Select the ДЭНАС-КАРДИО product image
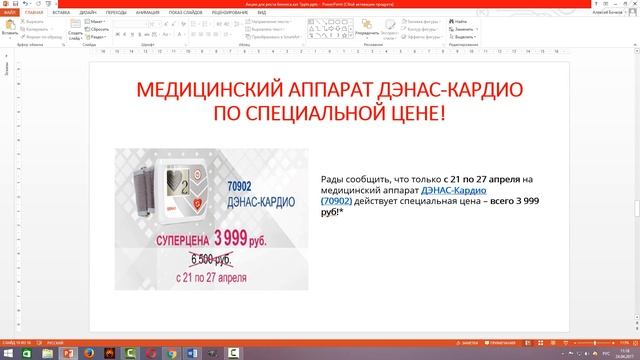640x360 pixels. [211, 219]
